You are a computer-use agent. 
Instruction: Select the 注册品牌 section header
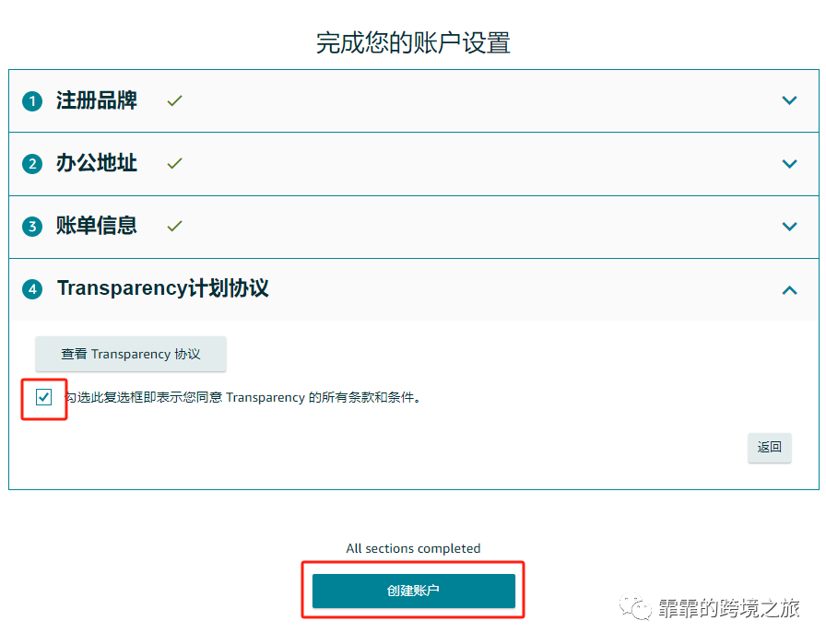click(x=97, y=100)
